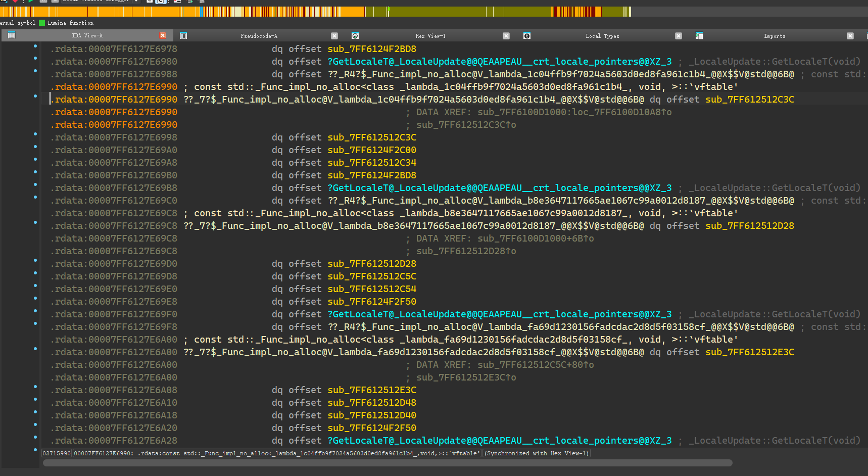Viewport: 868px width, 476px height.
Task: Follow sub_7FF612512C3C link at address 00007FF6127E6998
Action: 372,137
